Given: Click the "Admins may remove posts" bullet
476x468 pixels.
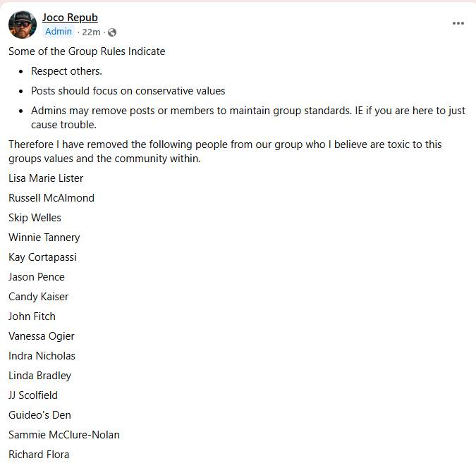Looking at the screenshot, I should click(248, 111).
